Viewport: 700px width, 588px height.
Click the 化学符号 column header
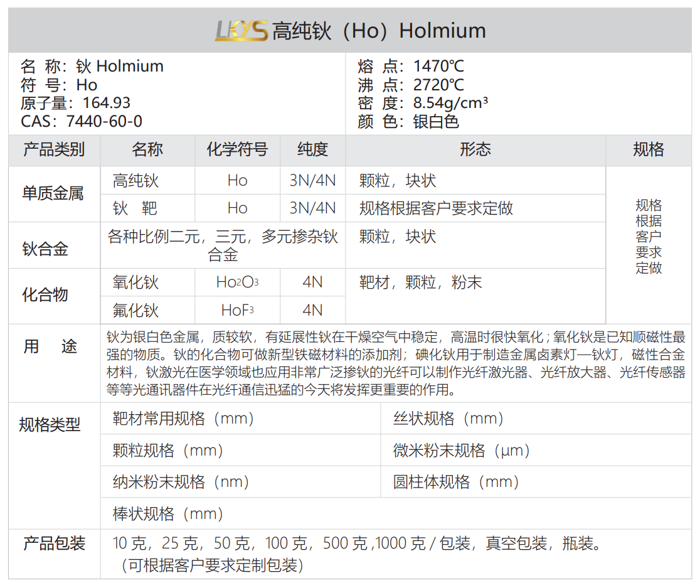click(x=237, y=150)
